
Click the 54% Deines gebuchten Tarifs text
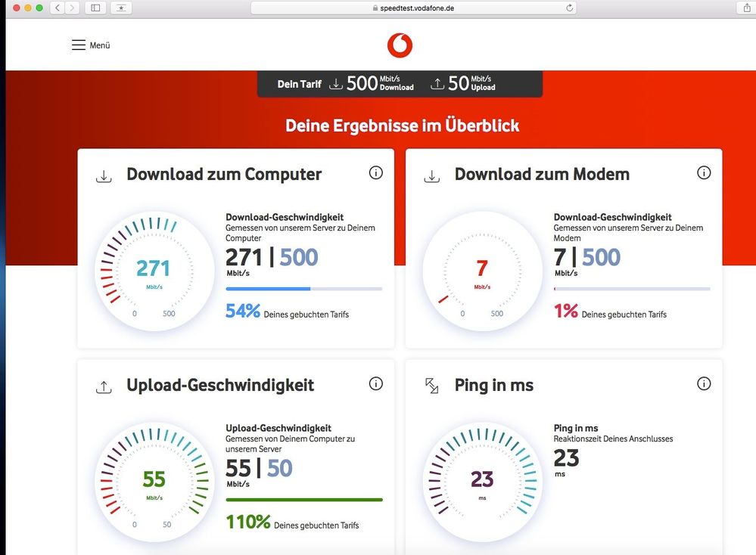coord(287,312)
